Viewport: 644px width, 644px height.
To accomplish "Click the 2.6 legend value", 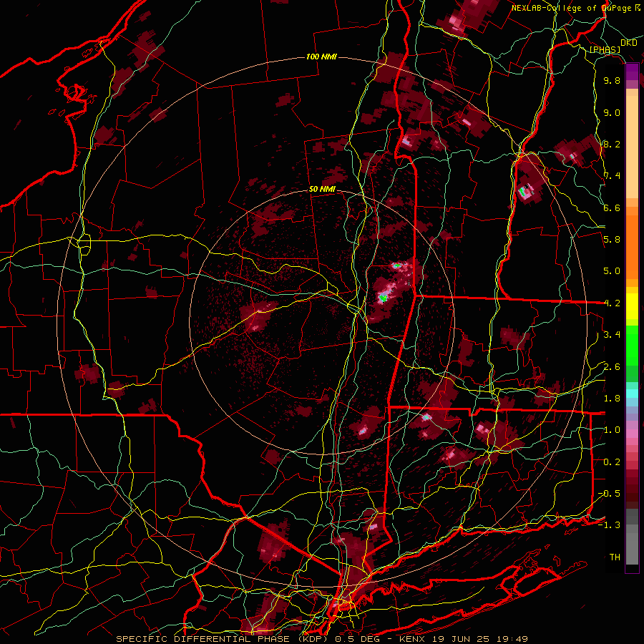I will coord(612,367).
